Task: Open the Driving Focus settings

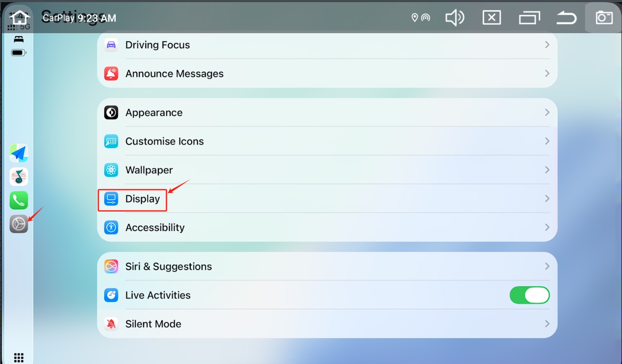Action: click(x=327, y=45)
